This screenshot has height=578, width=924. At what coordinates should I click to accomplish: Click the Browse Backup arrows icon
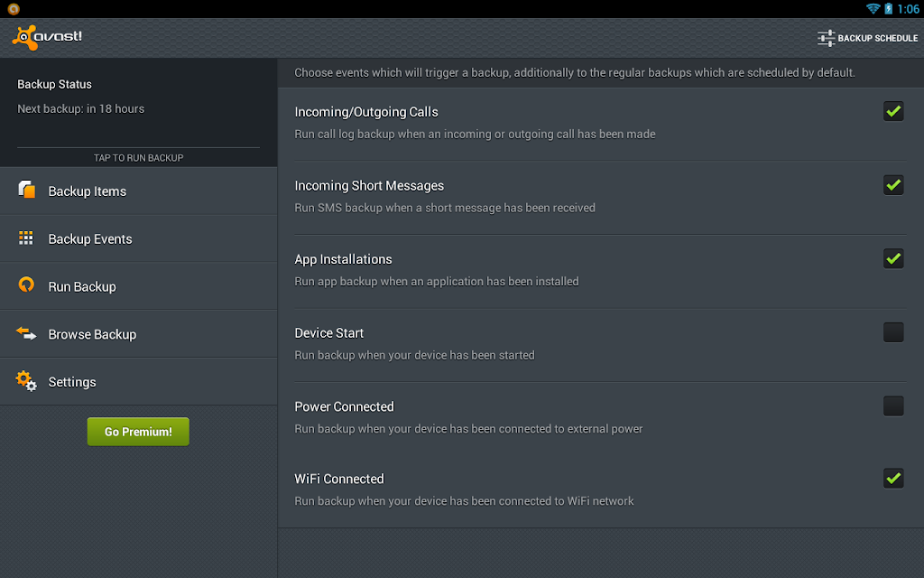26,333
